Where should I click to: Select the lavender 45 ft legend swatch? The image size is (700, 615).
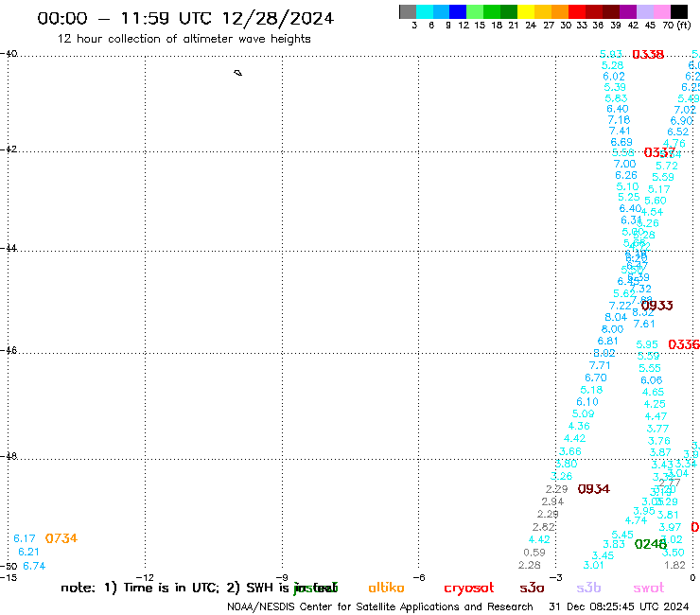(644, 11)
